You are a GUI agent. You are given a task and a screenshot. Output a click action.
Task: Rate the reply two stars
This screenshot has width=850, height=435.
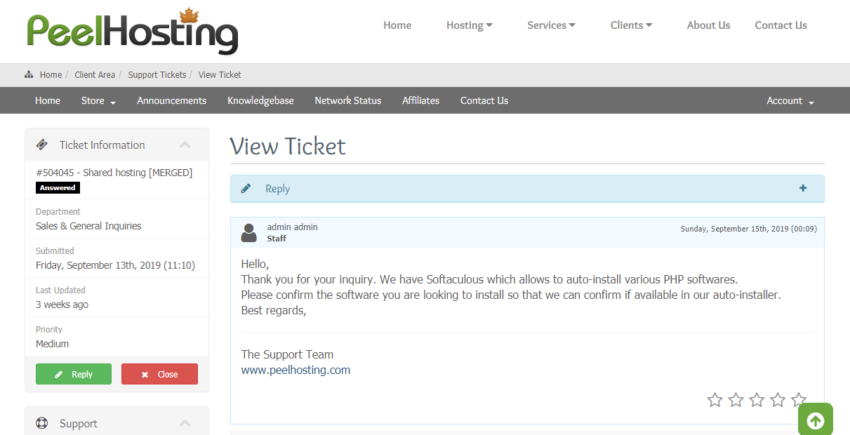pos(736,400)
